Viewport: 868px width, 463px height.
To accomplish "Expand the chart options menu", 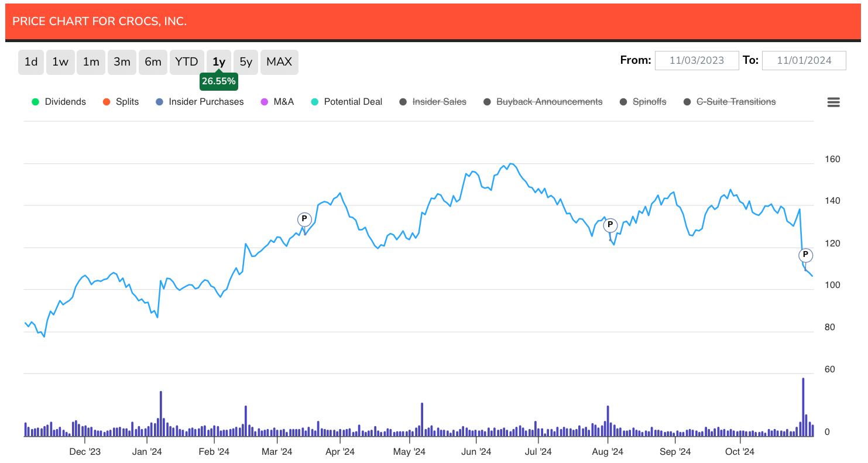I will [x=833, y=102].
